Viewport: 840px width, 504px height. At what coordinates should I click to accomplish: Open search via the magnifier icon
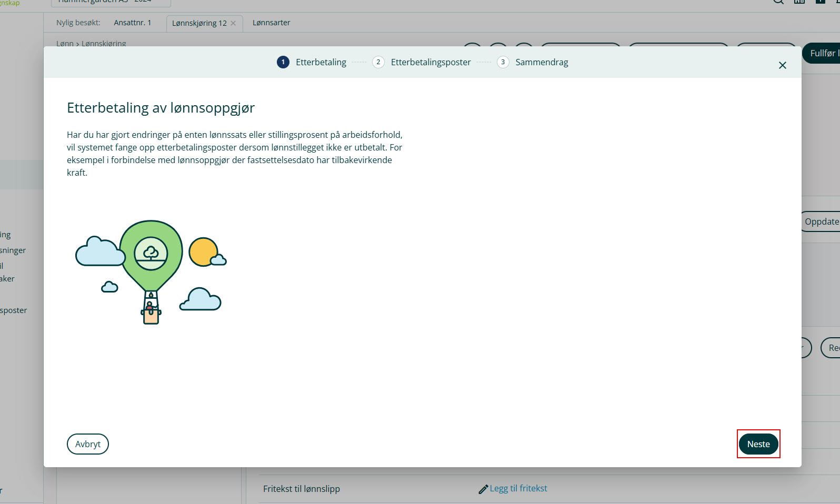778,2
